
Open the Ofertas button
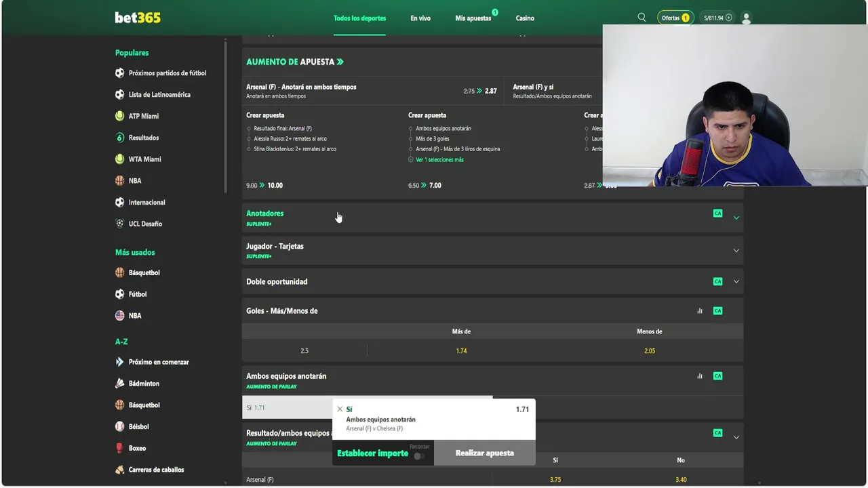coord(675,18)
